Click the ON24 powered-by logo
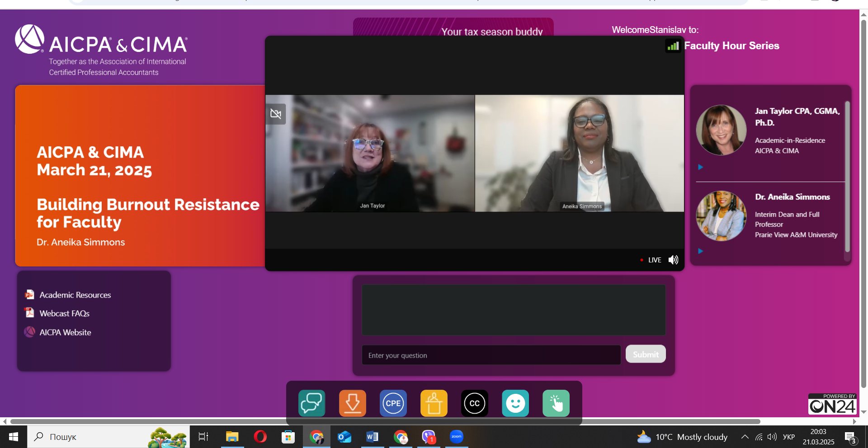 tap(832, 404)
